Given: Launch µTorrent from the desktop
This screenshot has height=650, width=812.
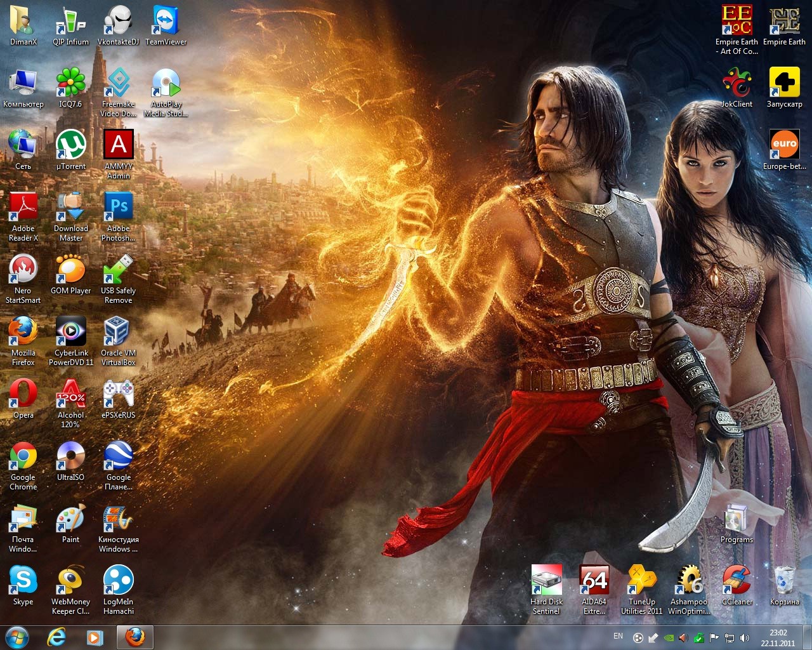Looking at the screenshot, I should point(70,150).
